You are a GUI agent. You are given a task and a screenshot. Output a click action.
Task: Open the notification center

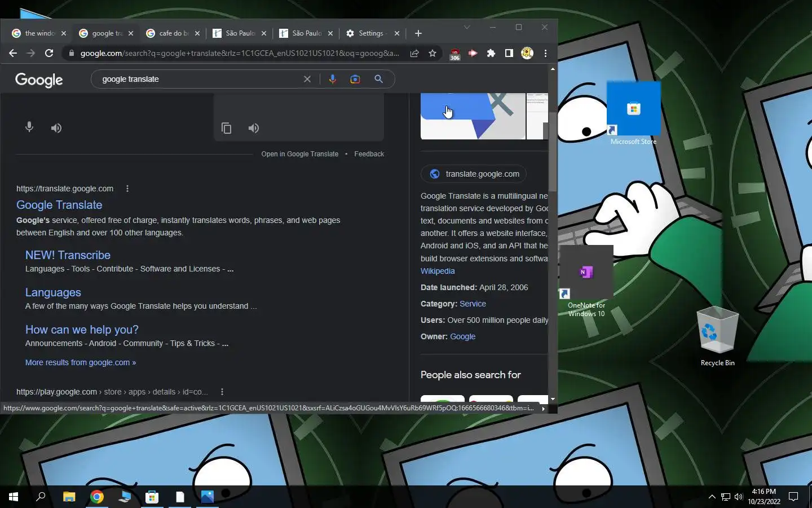tap(793, 497)
